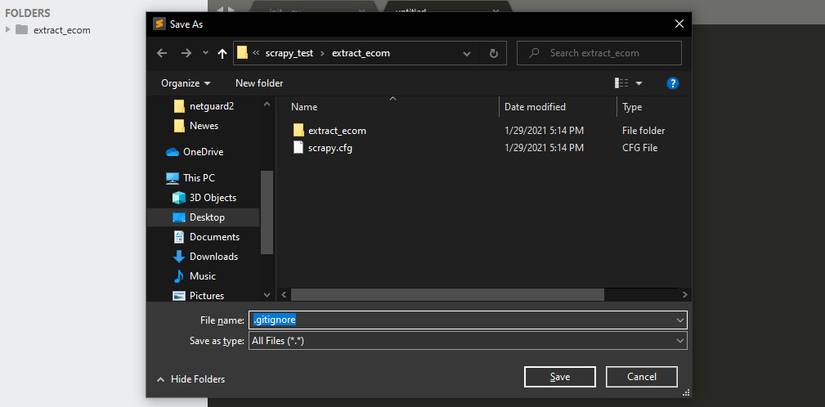Open the view options dropdown arrow
This screenshot has height=407, width=825.
point(639,83)
